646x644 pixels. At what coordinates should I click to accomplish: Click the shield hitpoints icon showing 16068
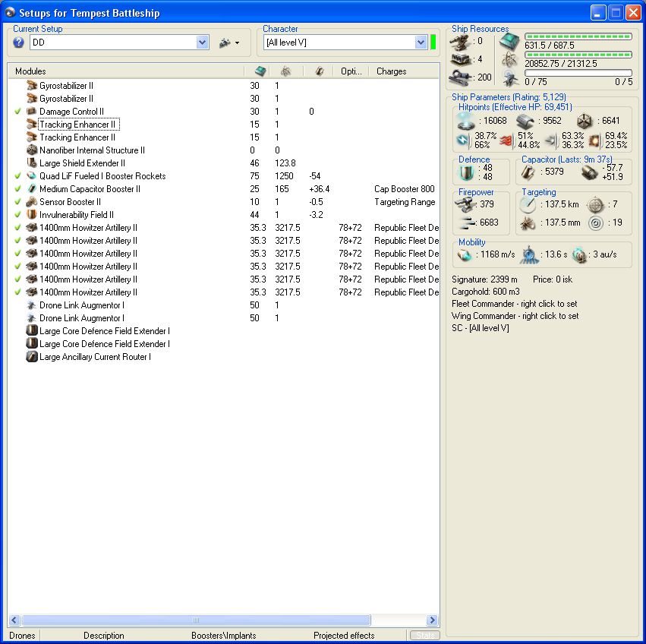pyautogui.click(x=467, y=121)
